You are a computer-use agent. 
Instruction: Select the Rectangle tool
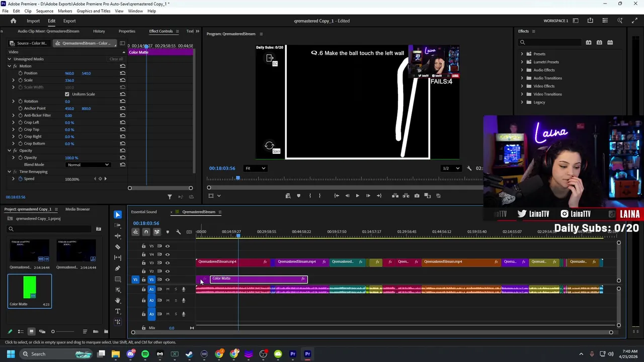tap(118, 279)
